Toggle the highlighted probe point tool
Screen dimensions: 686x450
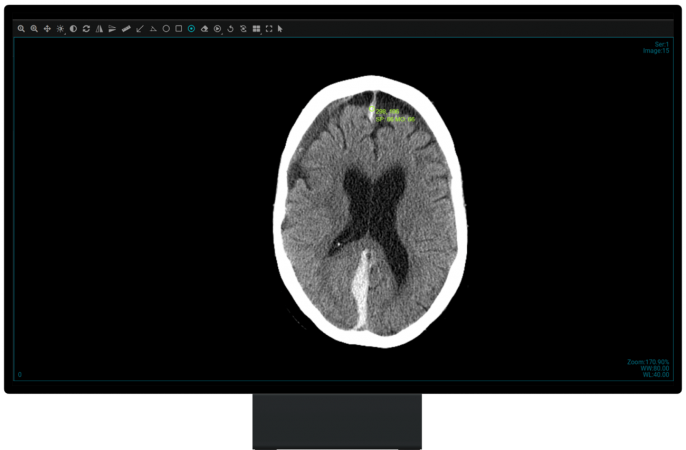pyautogui.click(x=191, y=29)
